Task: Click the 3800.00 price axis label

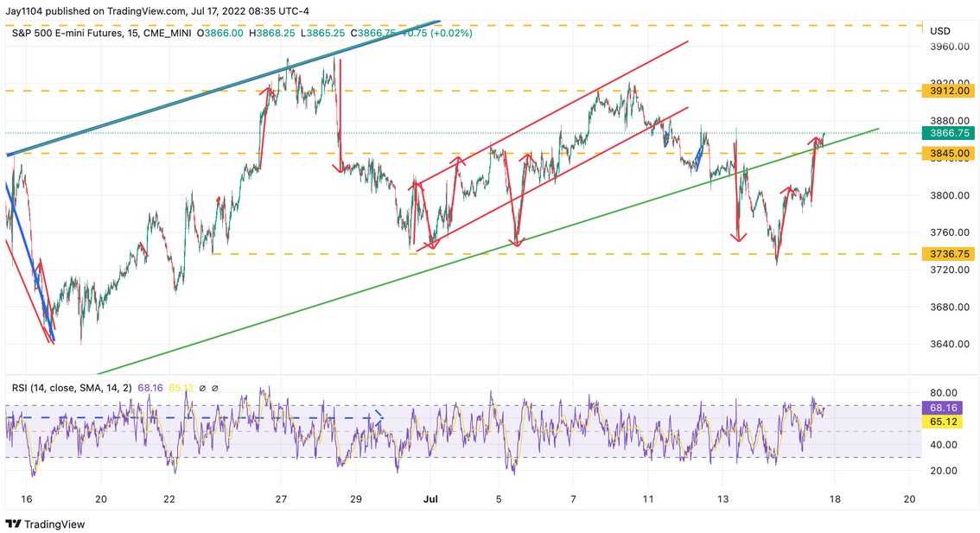Action: pos(950,195)
